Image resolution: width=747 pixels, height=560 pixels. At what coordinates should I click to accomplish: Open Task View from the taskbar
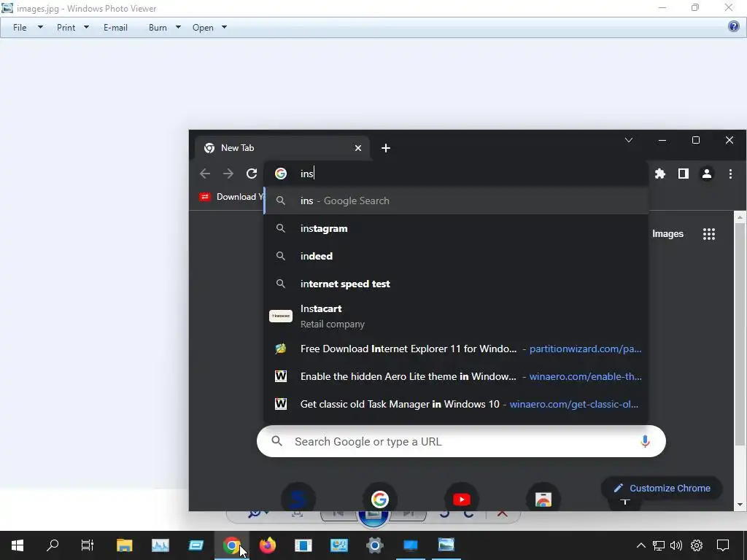(88, 545)
